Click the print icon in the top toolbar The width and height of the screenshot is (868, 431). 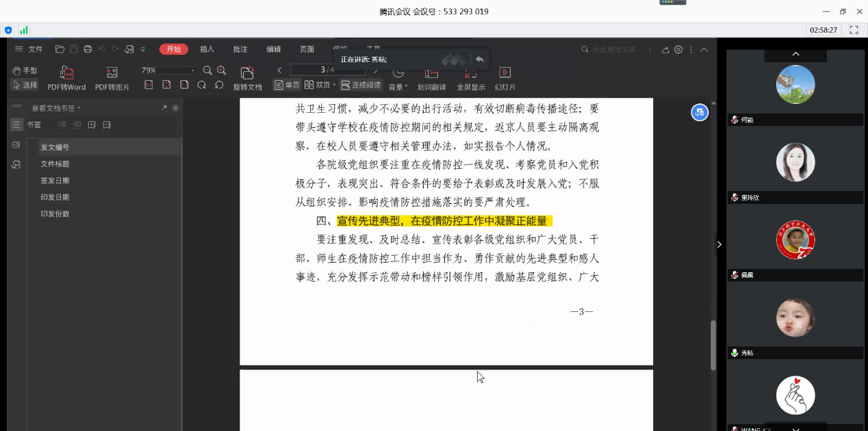(88, 49)
